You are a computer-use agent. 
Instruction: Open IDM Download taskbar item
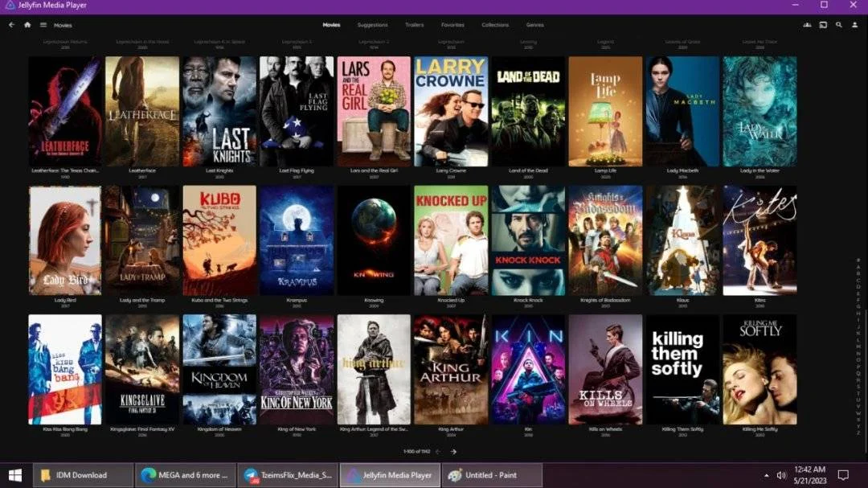tap(83, 475)
